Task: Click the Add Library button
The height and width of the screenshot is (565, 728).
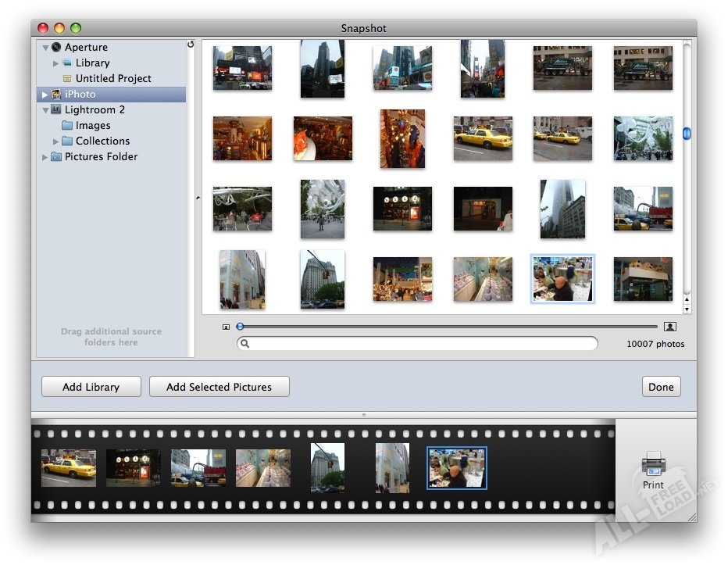Action: (x=91, y=387)
